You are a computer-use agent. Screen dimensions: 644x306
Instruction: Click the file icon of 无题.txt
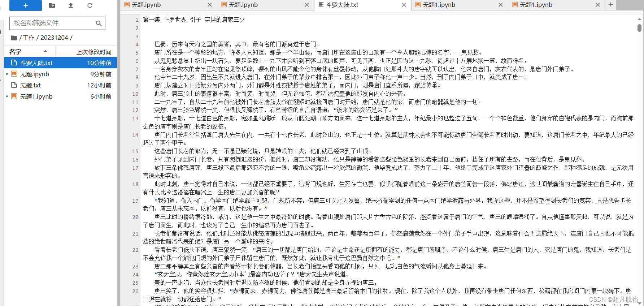[x=14, y=85]
